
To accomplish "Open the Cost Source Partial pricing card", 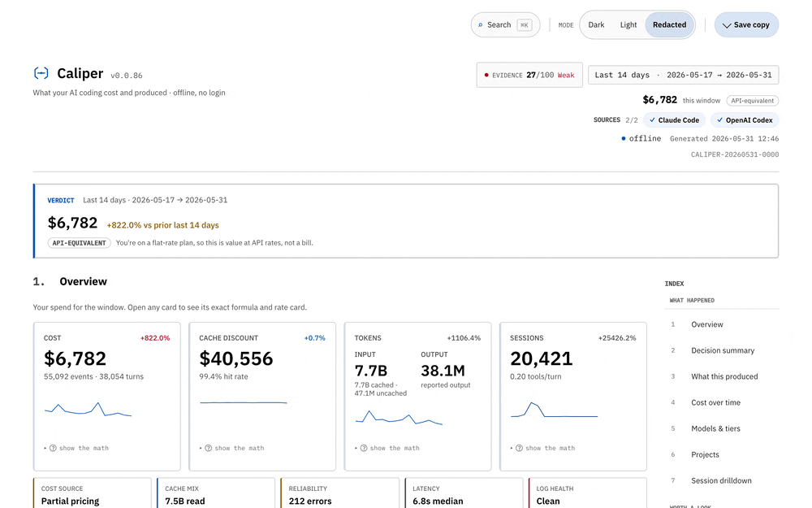I will coord(93,493).
